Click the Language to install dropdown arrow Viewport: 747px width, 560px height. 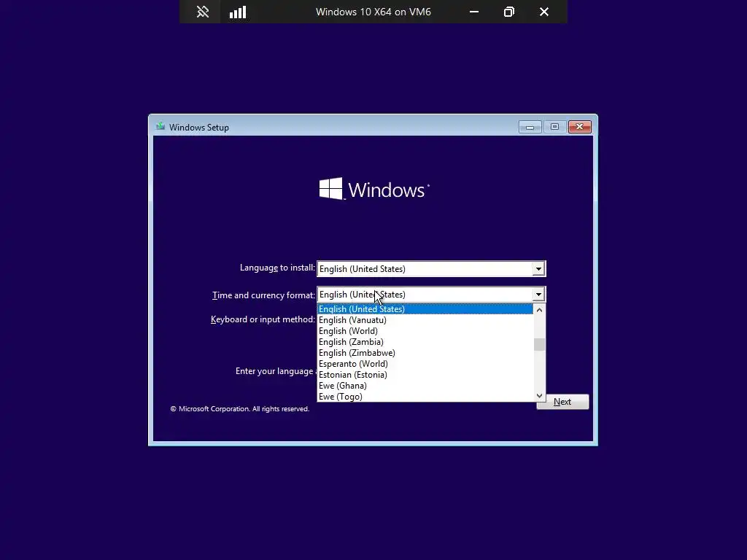[x=538, y=268]
